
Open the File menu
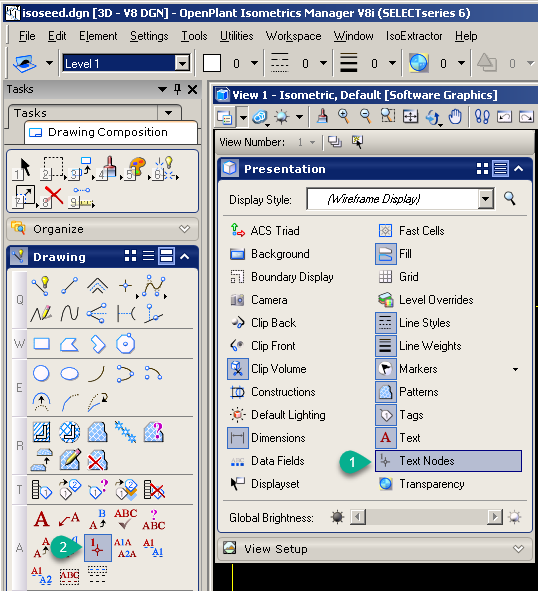(27, 36)
